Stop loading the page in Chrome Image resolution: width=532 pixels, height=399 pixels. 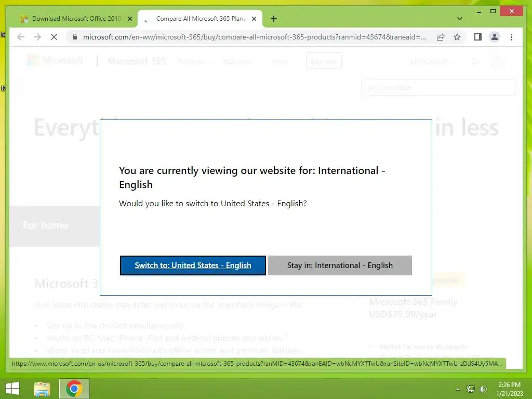pyautogui.click(x=54, y=37)
